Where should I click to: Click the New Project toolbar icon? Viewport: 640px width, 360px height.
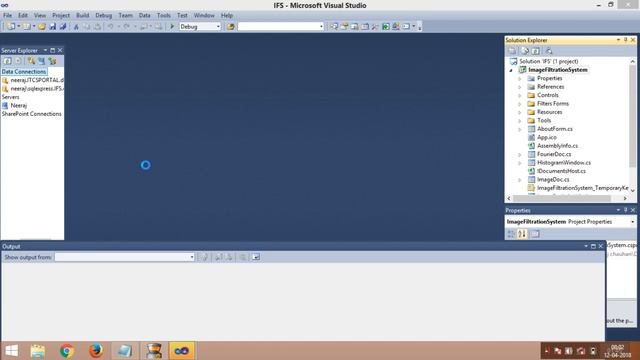tap(11, 27)
